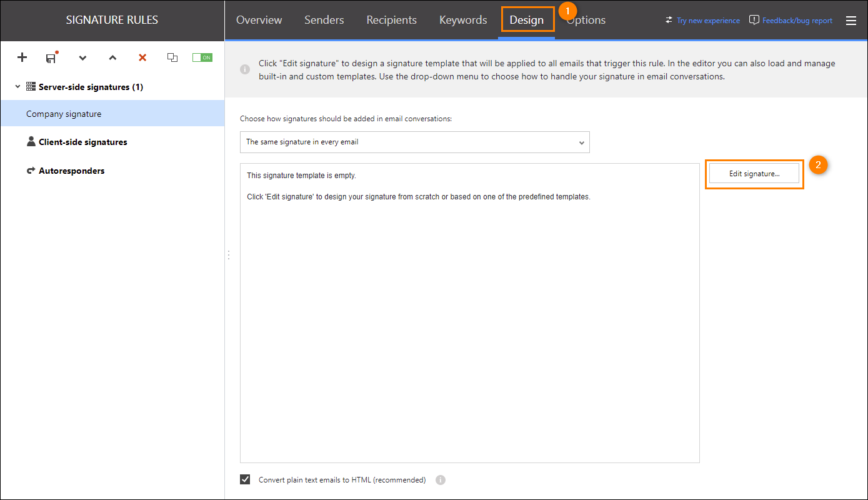The height and width of the screenshot is (500, 868).
Task: Open the Recipients tab
Action: (391, 19)
